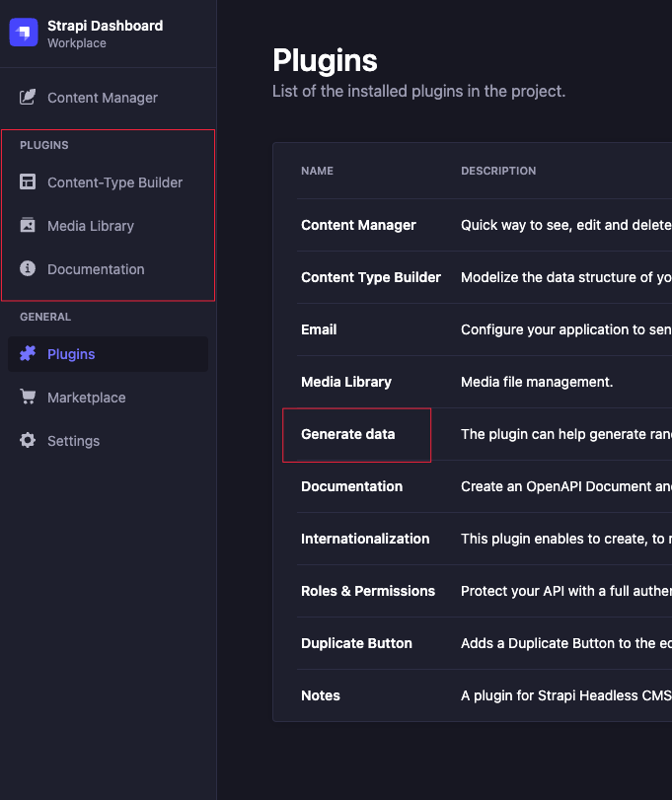
Task: Click the 'A plugin for Strapi Headless' description
Action: (x=566, y=695)
